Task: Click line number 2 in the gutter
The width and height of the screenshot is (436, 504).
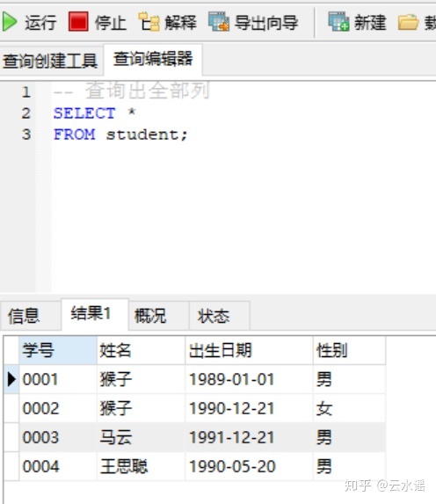Action: [x=25, y=113]
